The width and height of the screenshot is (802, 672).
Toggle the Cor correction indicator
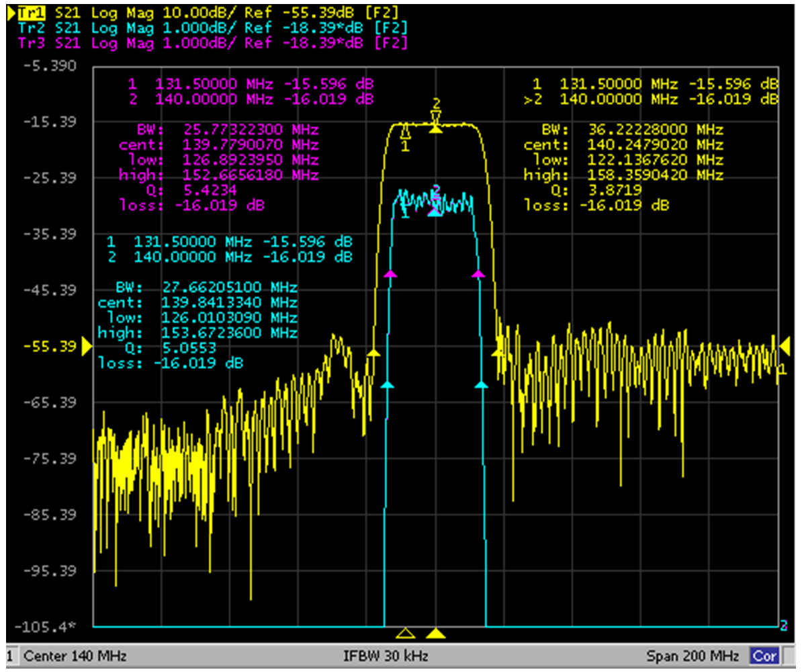coord(764,656)
